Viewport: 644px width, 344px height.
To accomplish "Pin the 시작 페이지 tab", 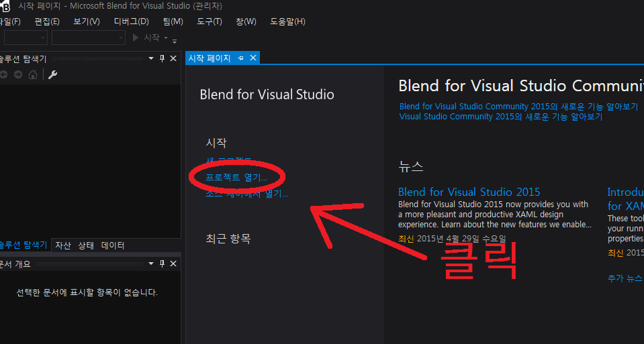I will pyautogui.click(x=240, y=58).
